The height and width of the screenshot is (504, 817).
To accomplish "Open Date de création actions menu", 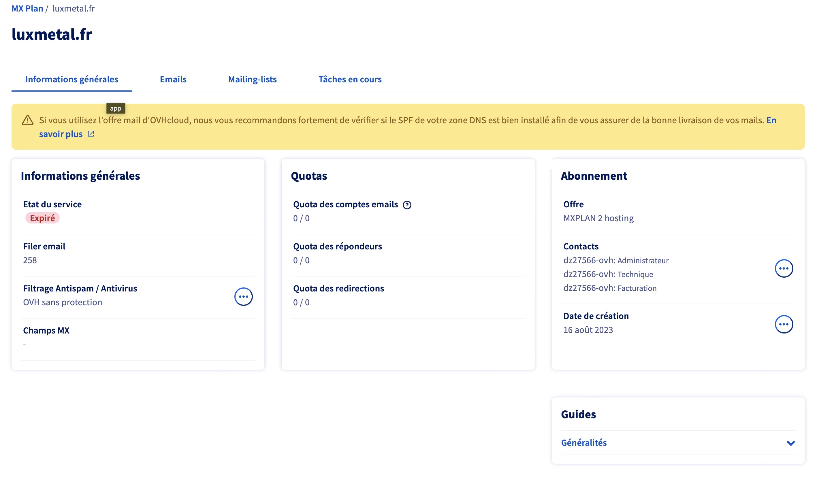I will (783, 324).
